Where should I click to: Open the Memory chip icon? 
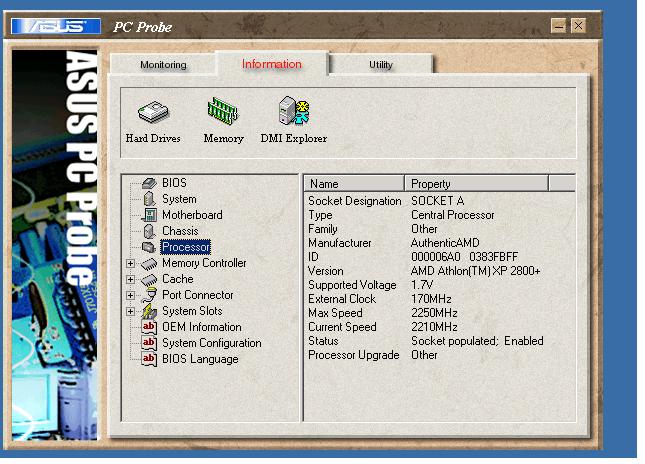223,112
